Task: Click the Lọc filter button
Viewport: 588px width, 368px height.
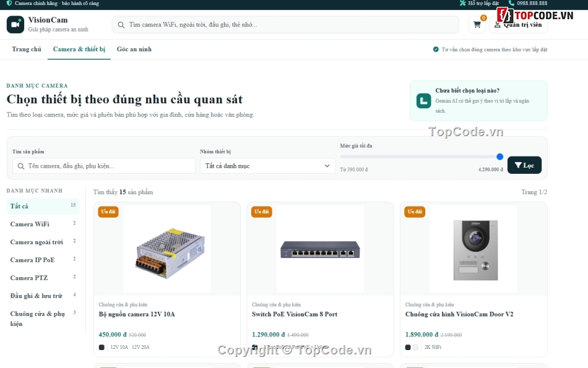Action: 524,165
